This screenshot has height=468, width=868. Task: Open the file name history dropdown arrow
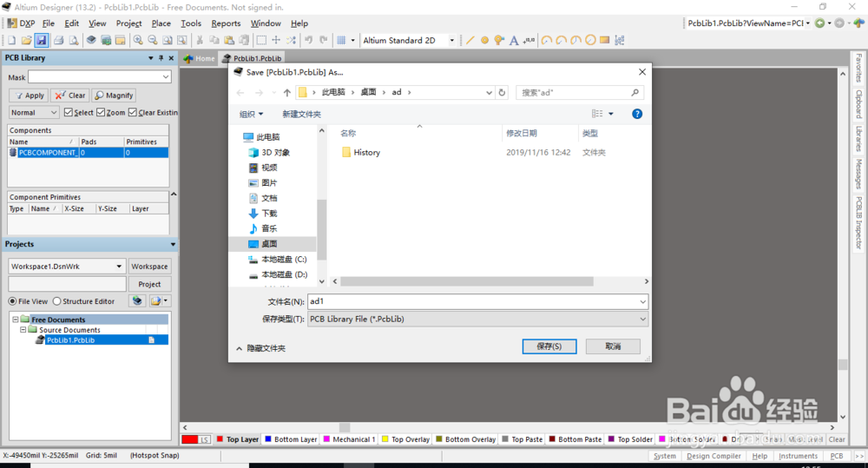tap(642, 302)
